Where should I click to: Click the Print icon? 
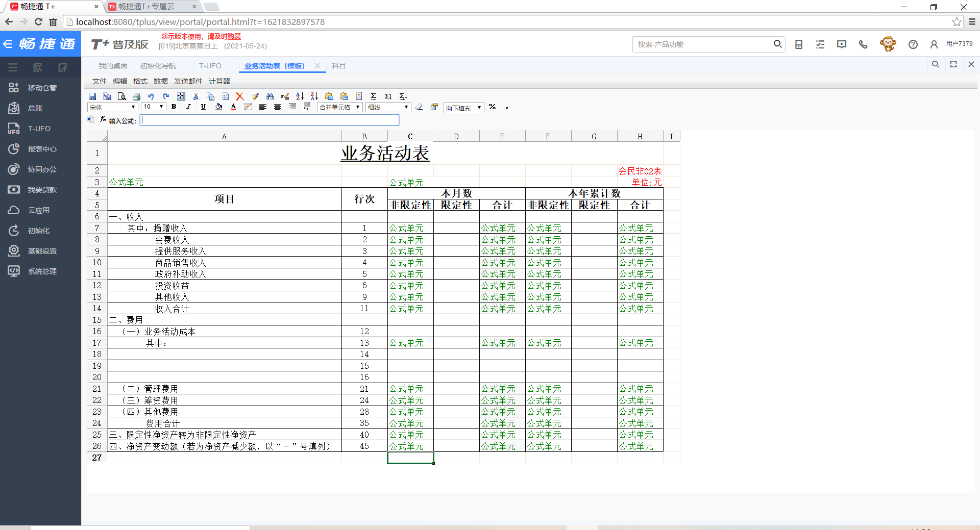(136, 96)
